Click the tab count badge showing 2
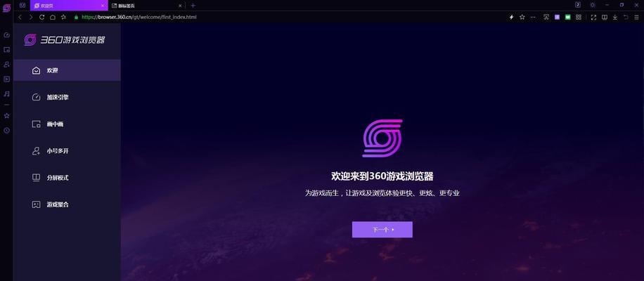 pyautogui.click(x=578, y=5)
